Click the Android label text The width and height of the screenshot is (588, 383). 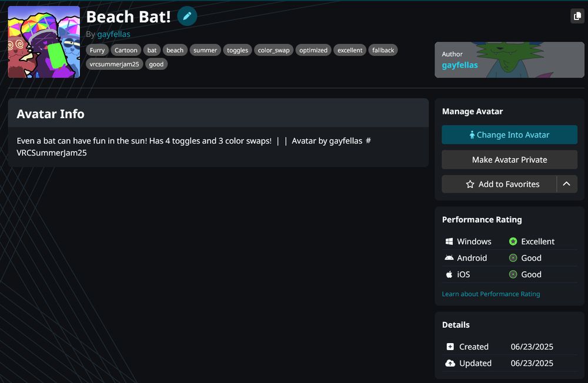[x=472, y=258]
